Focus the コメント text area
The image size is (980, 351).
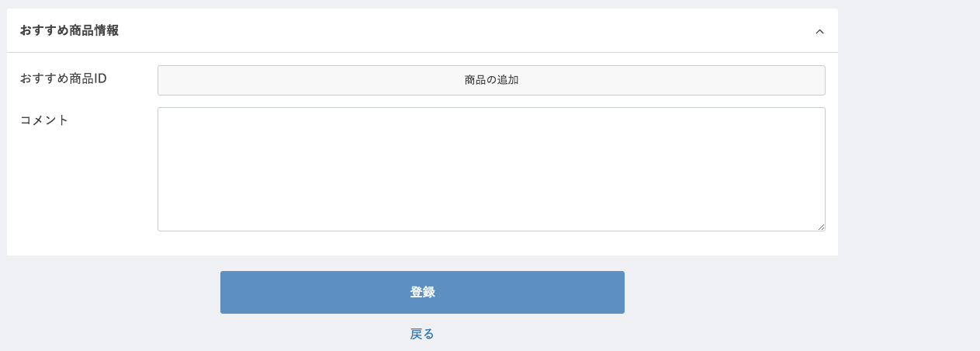click(491, 169)
